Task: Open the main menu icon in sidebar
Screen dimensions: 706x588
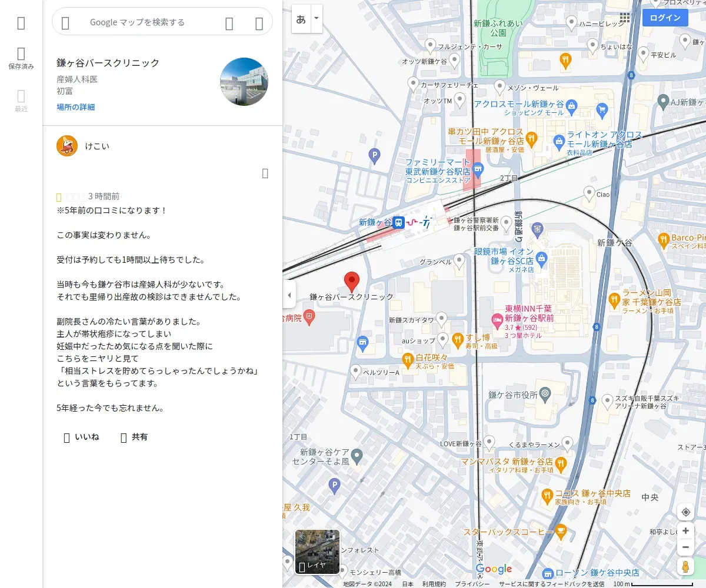Action: (21, 23)
